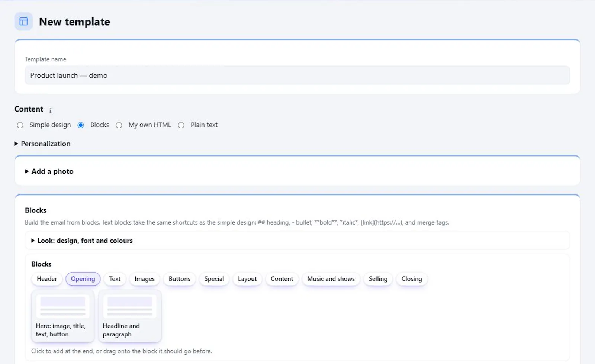Click the template icon beside New template
595x364 pixels.
[23, 22]
